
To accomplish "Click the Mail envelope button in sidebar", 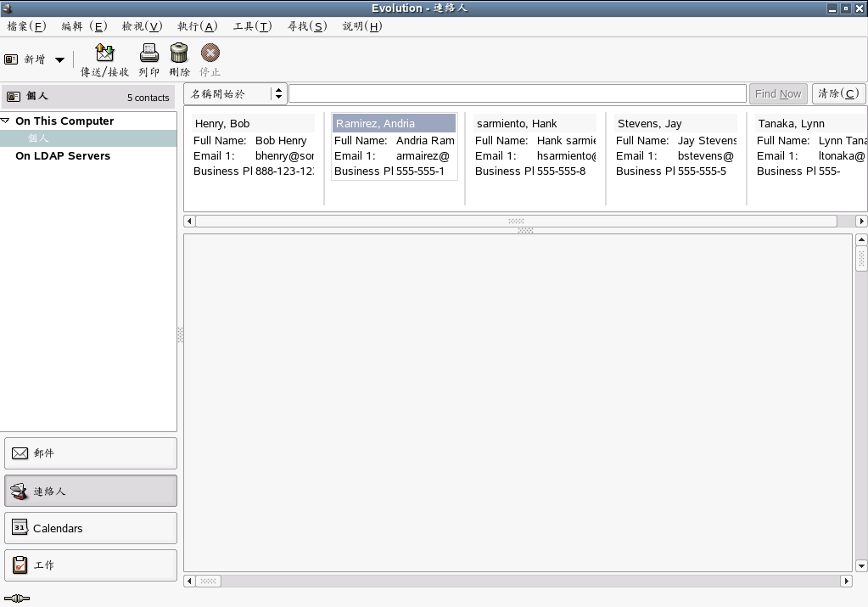I will (x=91, y=453).
